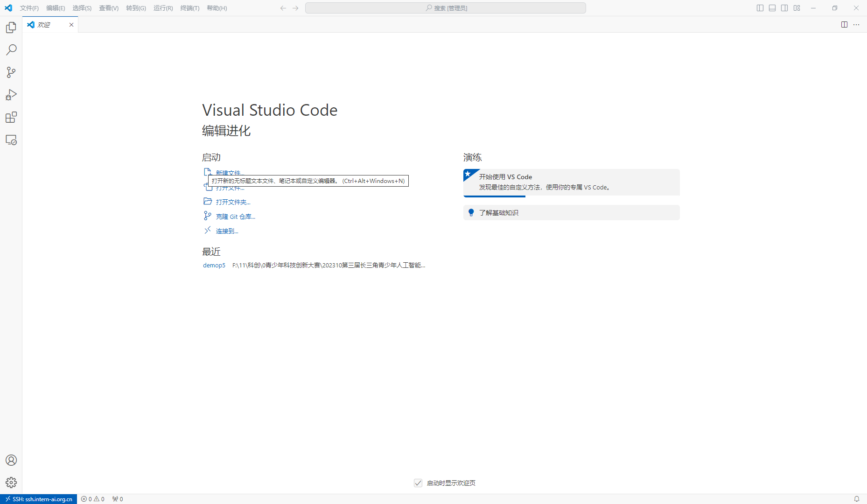Open the Remote Explorer view
Viewport: 867px width, 504px height.
11,140
